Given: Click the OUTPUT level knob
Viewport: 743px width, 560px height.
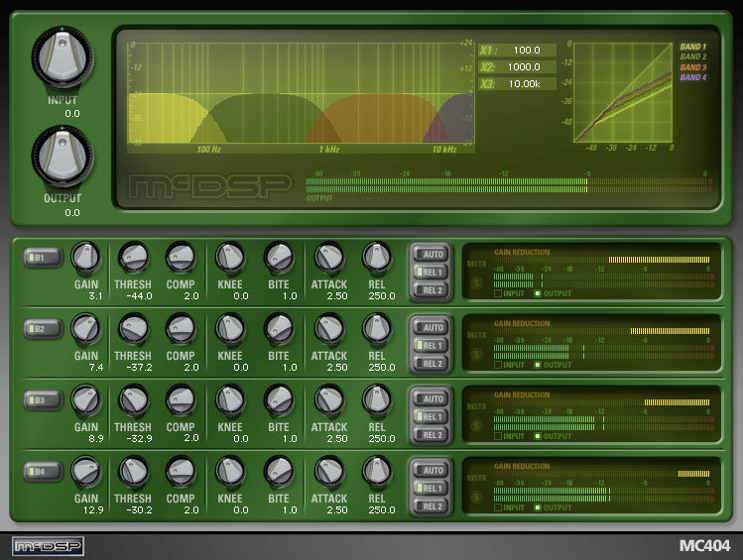Looking at the screenshot, I should pyautogui.click(x=62, y=154).
